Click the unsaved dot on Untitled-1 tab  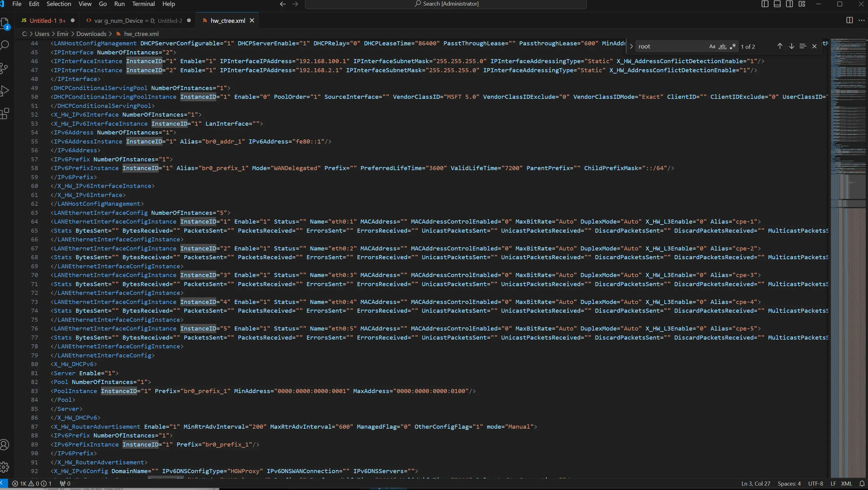point(72,21)
